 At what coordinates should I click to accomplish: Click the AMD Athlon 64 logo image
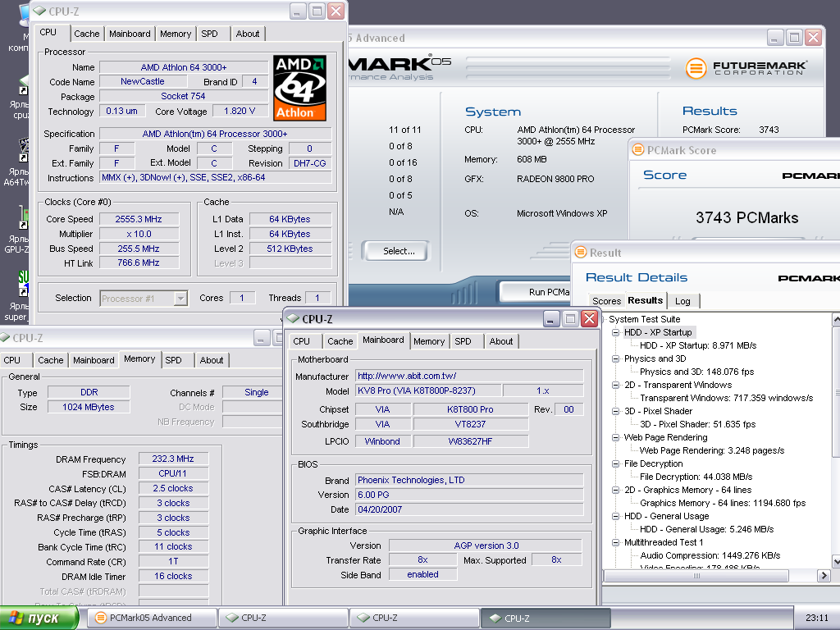tap(299, 88)
